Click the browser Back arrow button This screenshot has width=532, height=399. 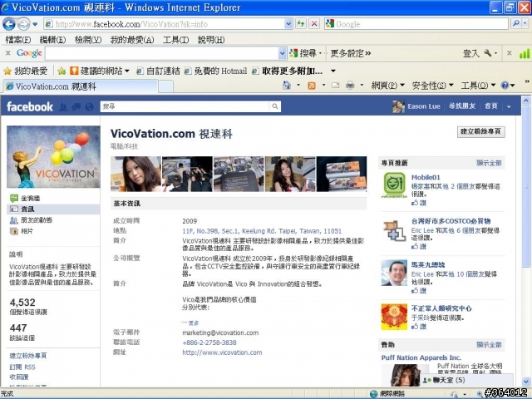click(9, 24)
